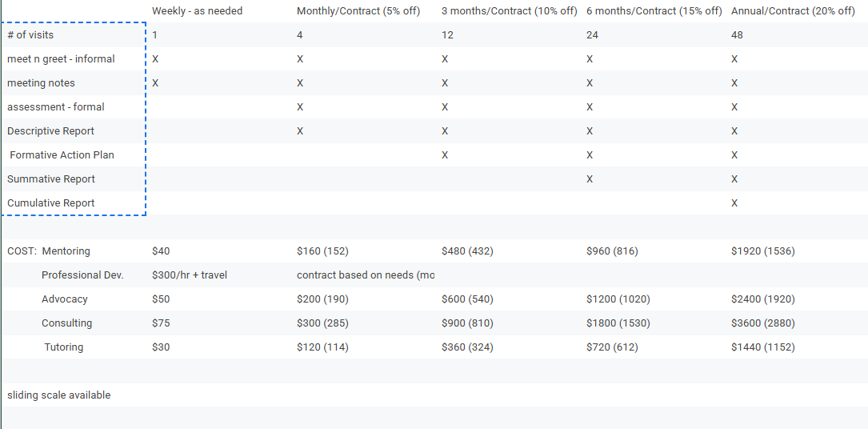Click the "$3600 (2880)" consulting cost cell
This screenshot has width=868, height=429.
click(x=762, y=323)
